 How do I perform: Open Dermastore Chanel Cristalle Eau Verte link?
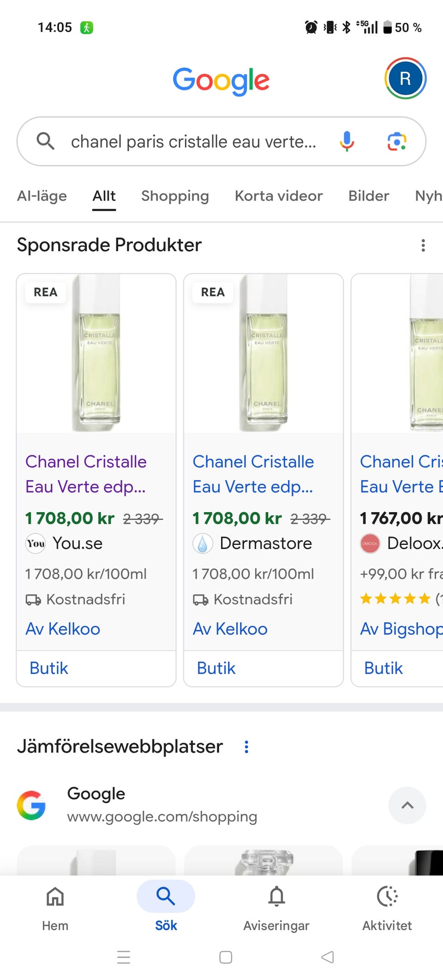[253, 474]
